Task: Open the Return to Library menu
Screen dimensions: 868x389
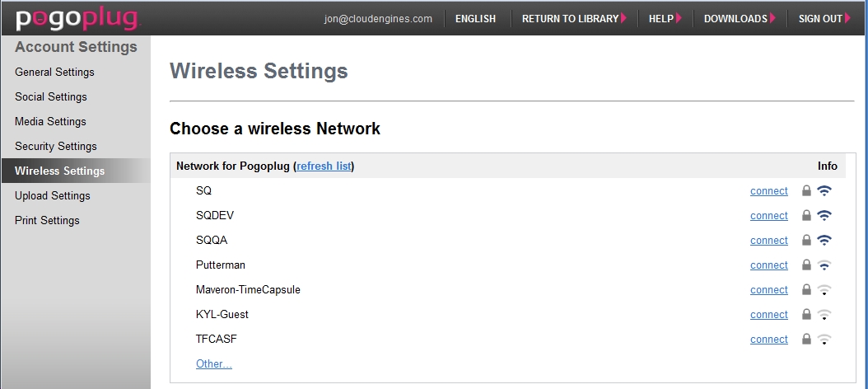Action: point(573,19)
